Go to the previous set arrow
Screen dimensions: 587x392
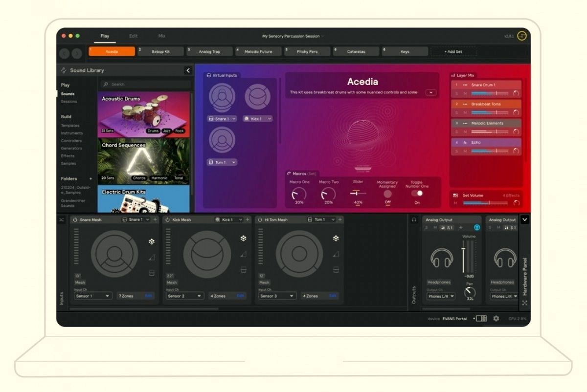[x=65, y=54]
